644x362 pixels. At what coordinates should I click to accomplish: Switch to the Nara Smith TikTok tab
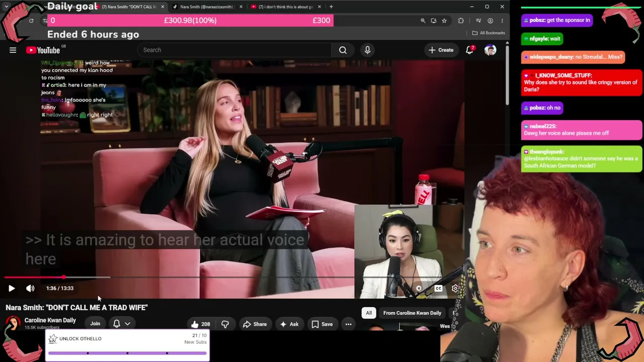click(206, 7)
